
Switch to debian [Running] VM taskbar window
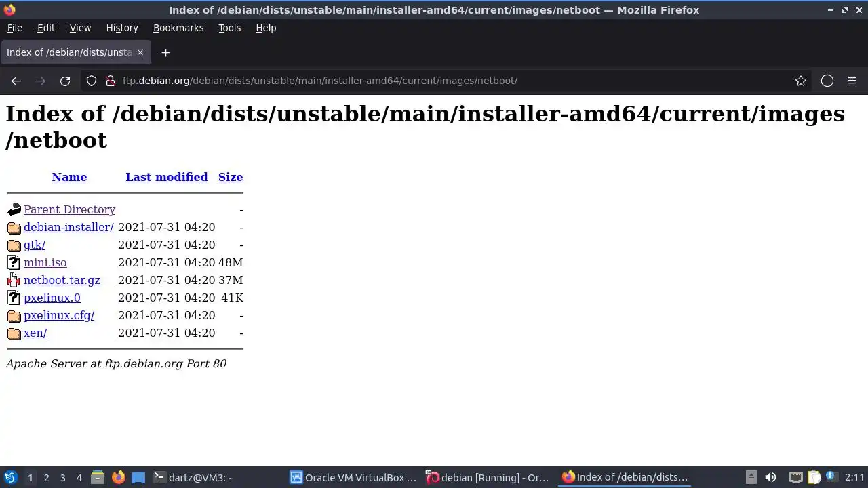(490, 477)
